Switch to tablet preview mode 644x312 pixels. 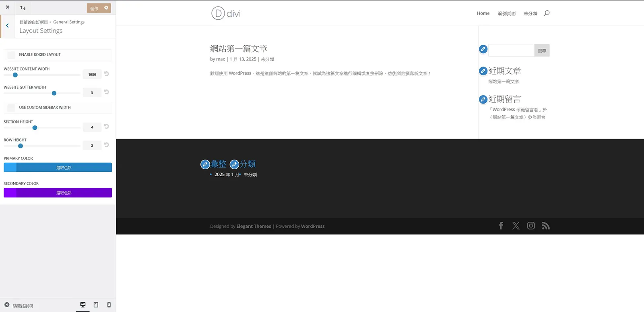tap(96, 305)
